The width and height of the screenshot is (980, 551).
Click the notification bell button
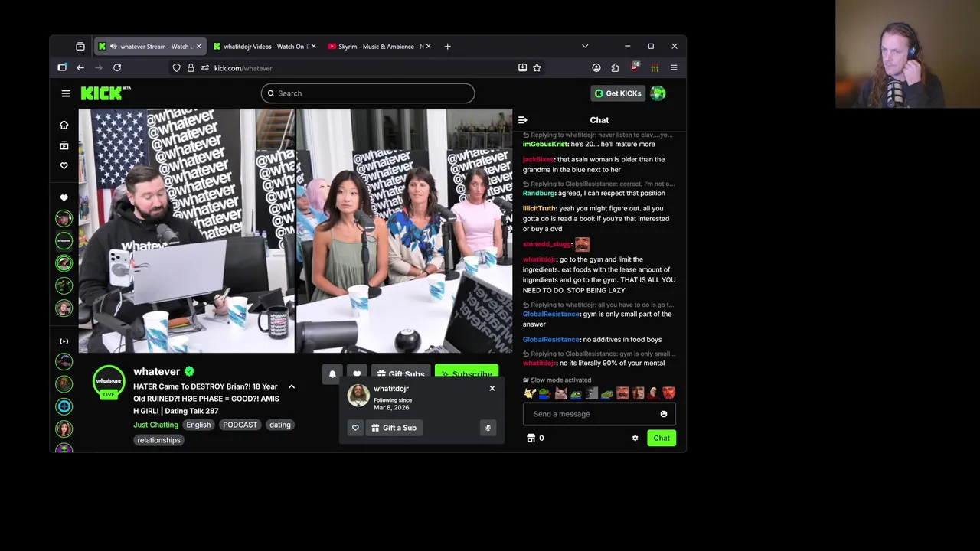click(x=332, y=373)
